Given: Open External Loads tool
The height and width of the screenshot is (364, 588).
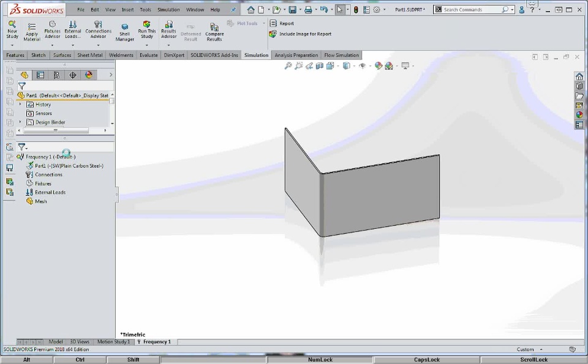Looking at the screenshot, I should pos(73,29).
